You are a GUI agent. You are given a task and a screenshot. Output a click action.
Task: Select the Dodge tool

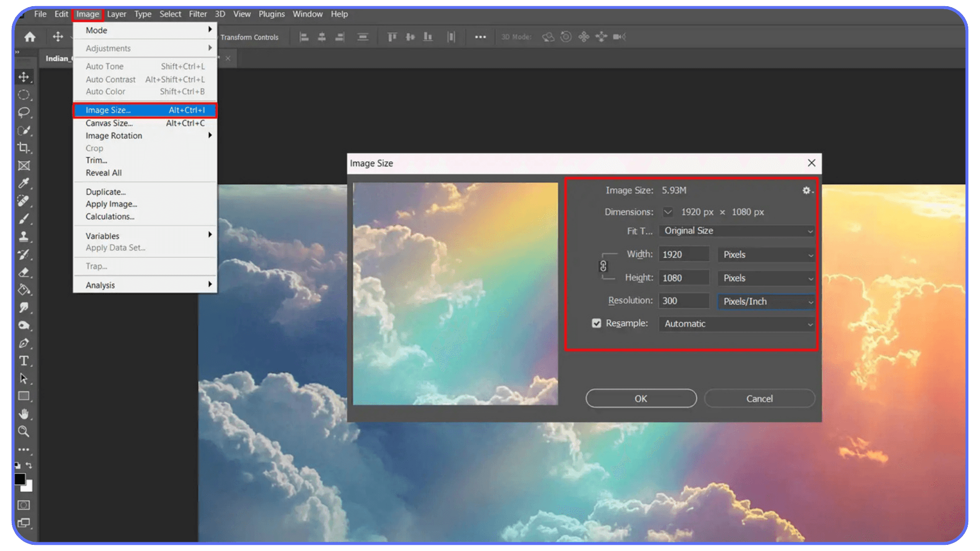(x=23, y=325)
